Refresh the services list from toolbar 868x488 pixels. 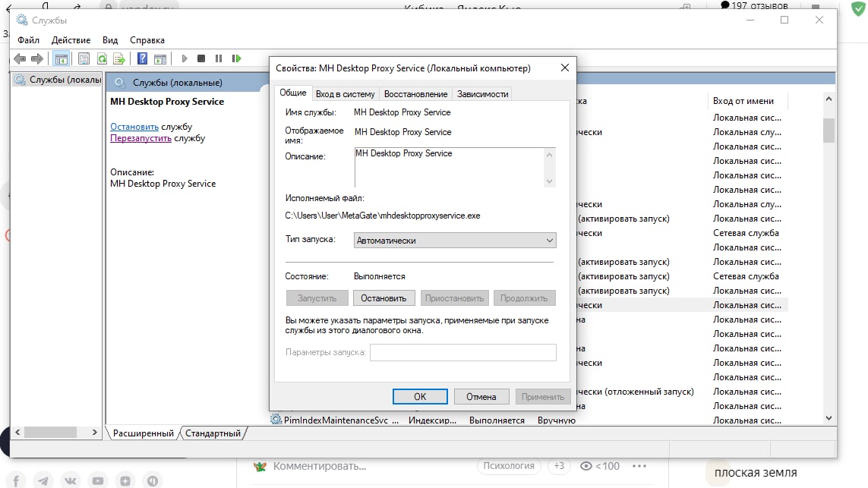(102, 58)
